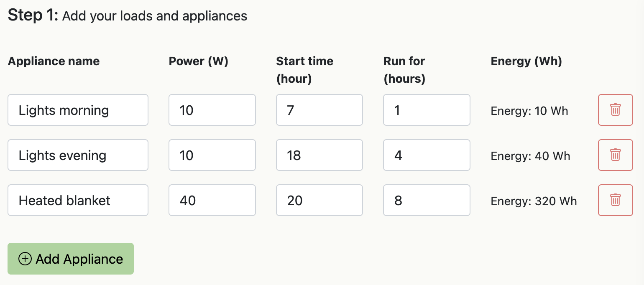Select the Lights evening run-for hours field
Image resolution: width=644 pixels, height=285 pixels.
click(427, 155)
